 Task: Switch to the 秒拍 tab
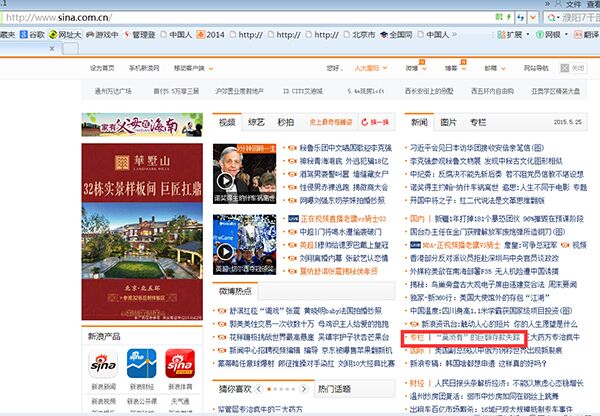(x=286, y=122)
